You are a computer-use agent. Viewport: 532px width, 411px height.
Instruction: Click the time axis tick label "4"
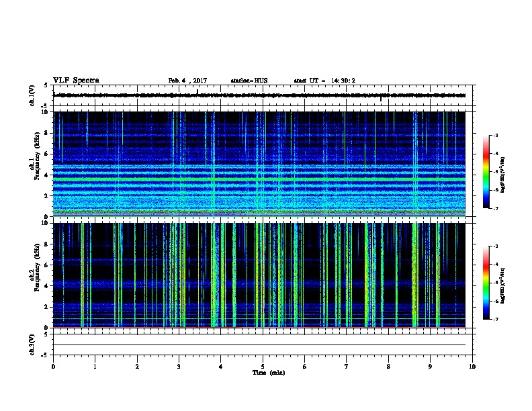[221, 367]
